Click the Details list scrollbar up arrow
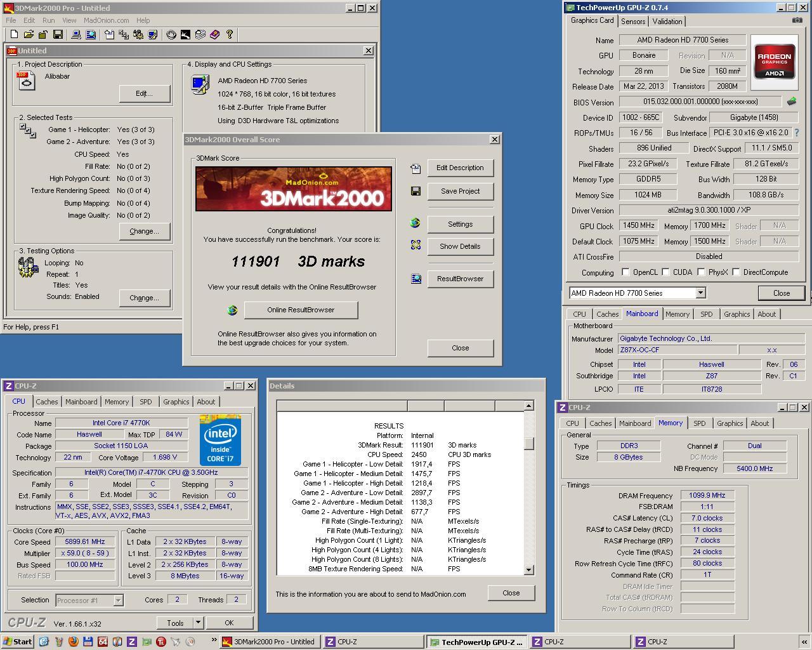The height and width of the screenshot is (650, 812). pyautogui.click(x=529, y=405)
